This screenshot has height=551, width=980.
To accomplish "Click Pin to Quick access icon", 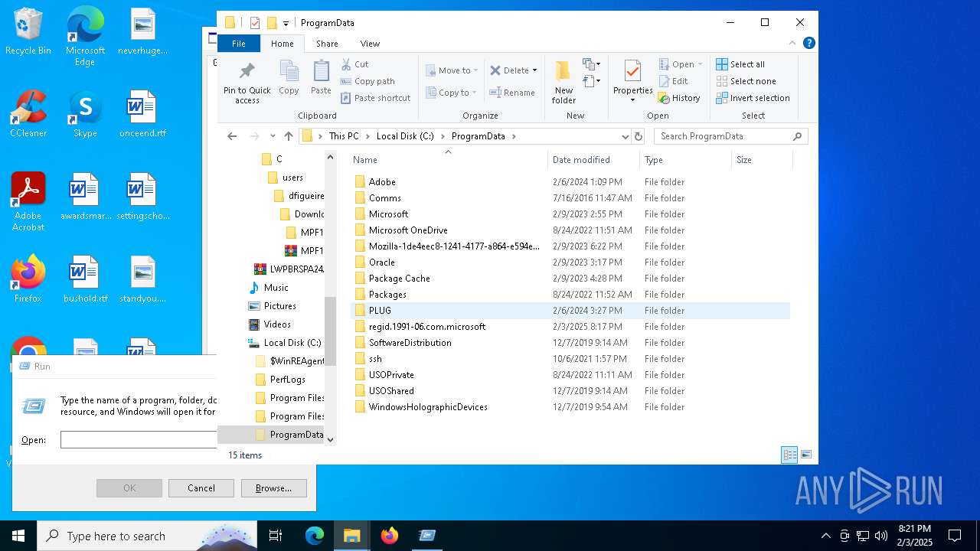I will [247, 83].
